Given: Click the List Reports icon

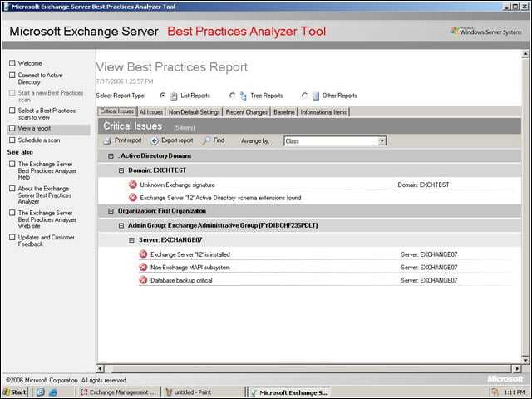Looking at the screenshot, I should (174, 96).
